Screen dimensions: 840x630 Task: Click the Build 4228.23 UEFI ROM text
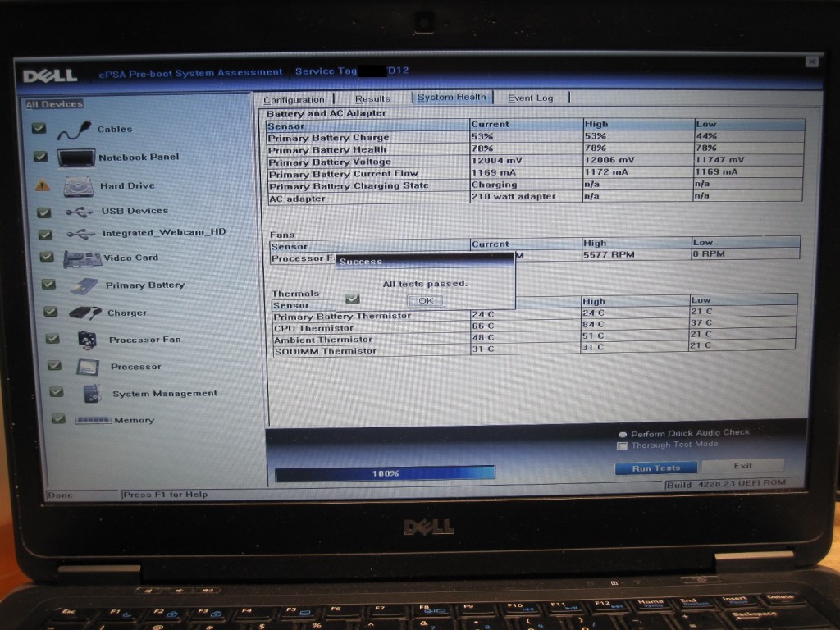(726, 484)
